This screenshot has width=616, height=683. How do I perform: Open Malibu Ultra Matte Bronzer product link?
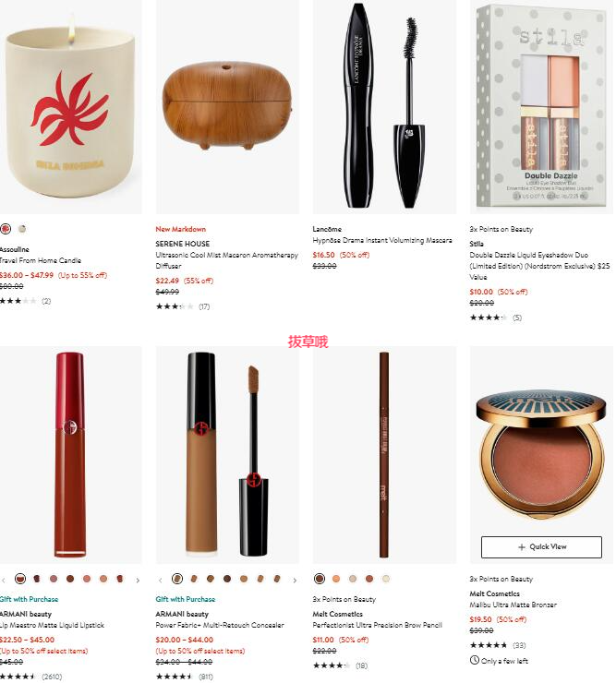[x=513, y=605]
